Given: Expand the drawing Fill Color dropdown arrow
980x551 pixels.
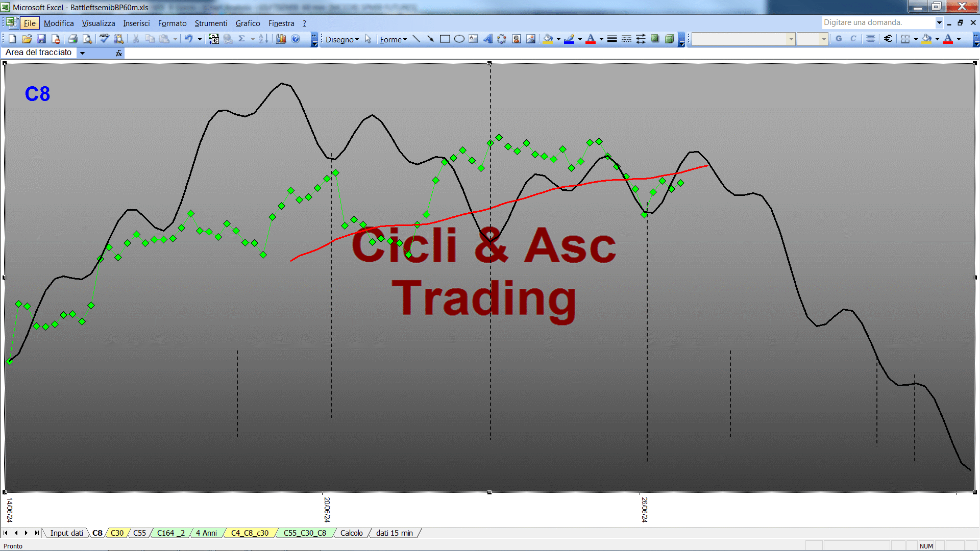Looking at the screenshot, I should 558,39.
